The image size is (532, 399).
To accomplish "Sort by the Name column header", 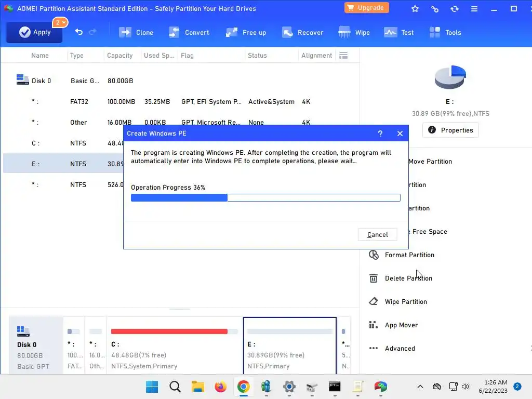I will click(39, 55).
